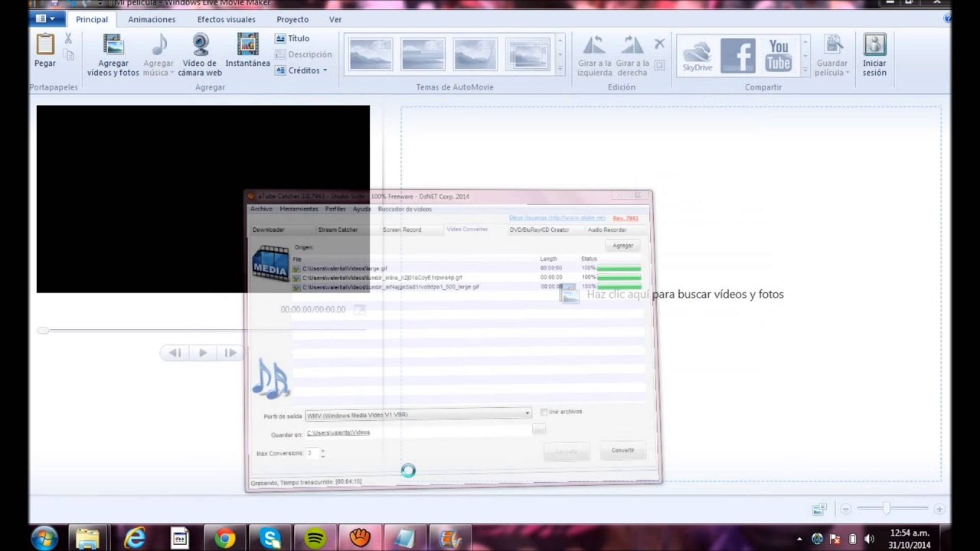The image size is (980, 551).
Task: Take an Instantánea snapshot
Action: 247,51
